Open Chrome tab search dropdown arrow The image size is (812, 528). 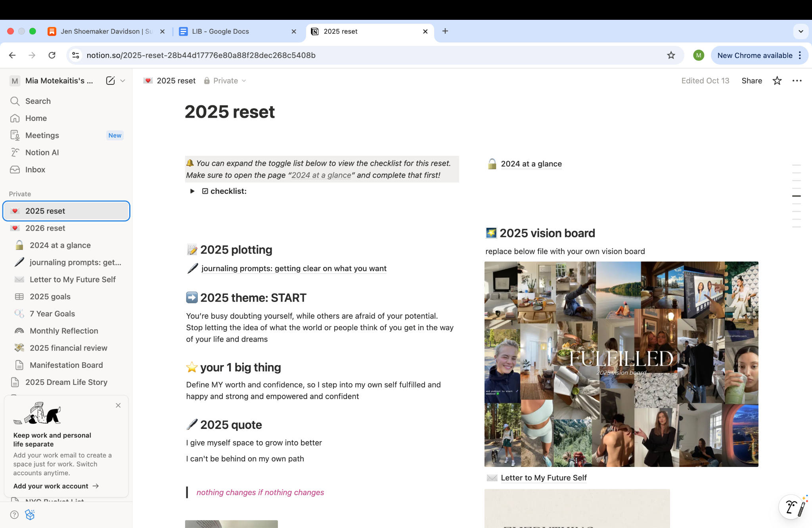pos(801,31)
